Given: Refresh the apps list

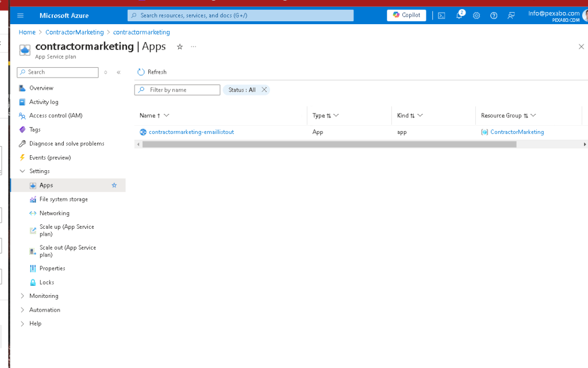Looking at the screenshot, I should (x=152, y=72).
